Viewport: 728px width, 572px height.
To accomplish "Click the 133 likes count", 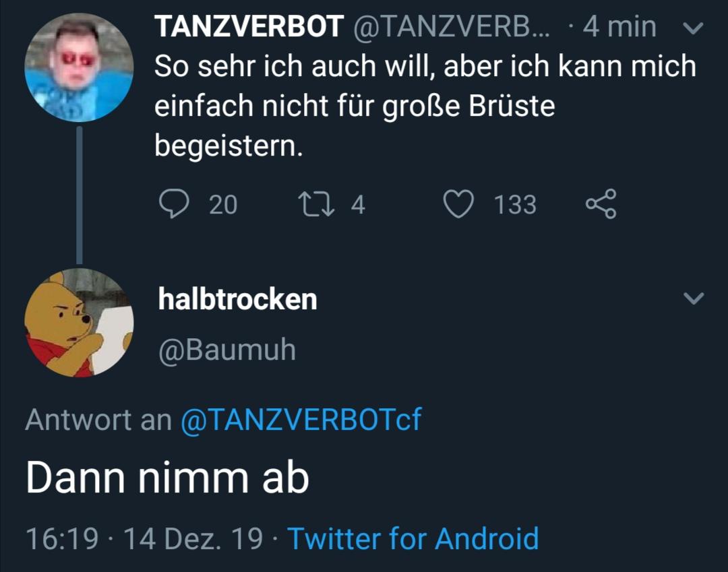I will 515,204.
